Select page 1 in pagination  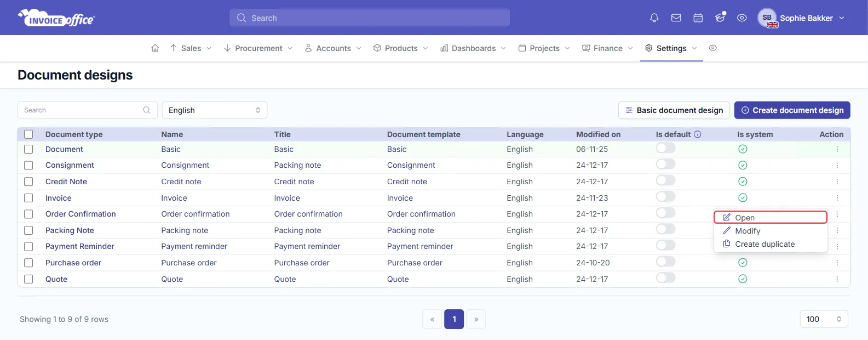pyautogui.click(x=454, y=319)
